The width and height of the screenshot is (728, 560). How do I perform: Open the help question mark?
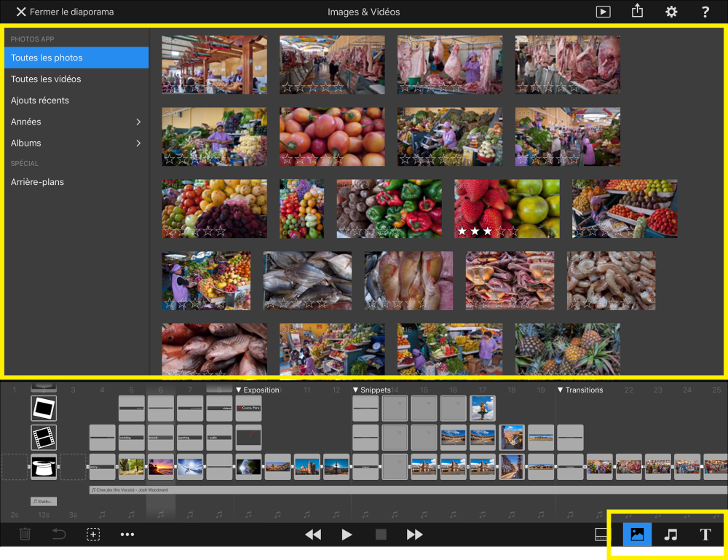705,12
